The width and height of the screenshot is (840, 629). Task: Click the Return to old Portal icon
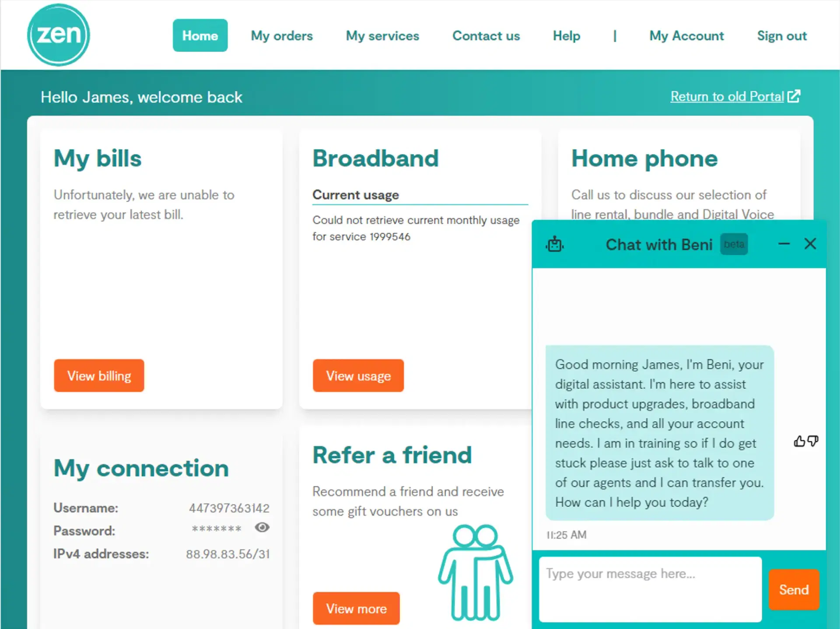pyautogui.click(x=795, y=96)
